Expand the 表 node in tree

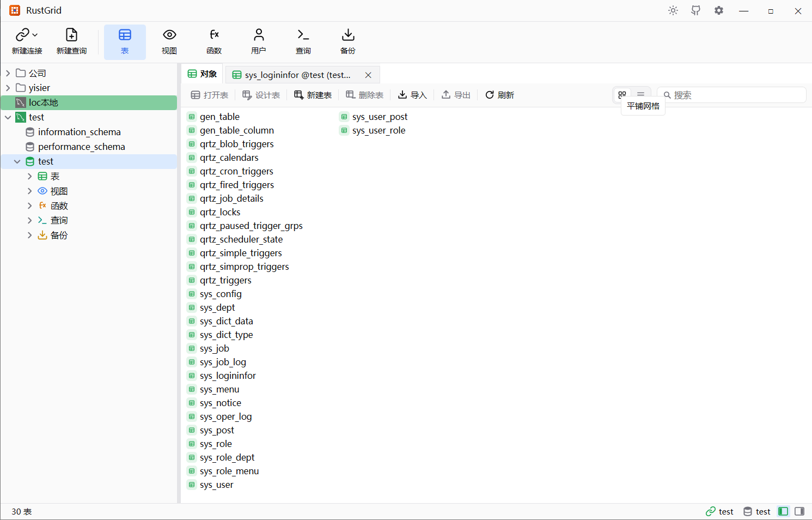pyautogui.click(x=30, y=176)
